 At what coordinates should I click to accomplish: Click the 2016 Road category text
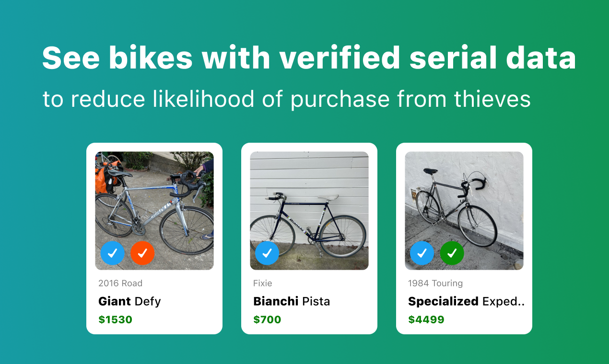(x=120, y=283)
